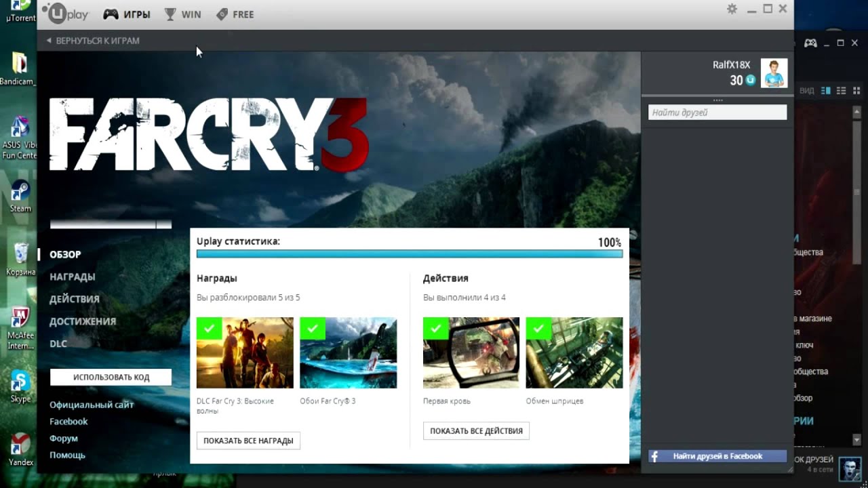Image resolution: width=868 pixels, height=488 pixels.
Task: Go back with ВЕРНУТЬСЯ К ИГРАМ
Action: pyautogui.click(x=93, y=41)
